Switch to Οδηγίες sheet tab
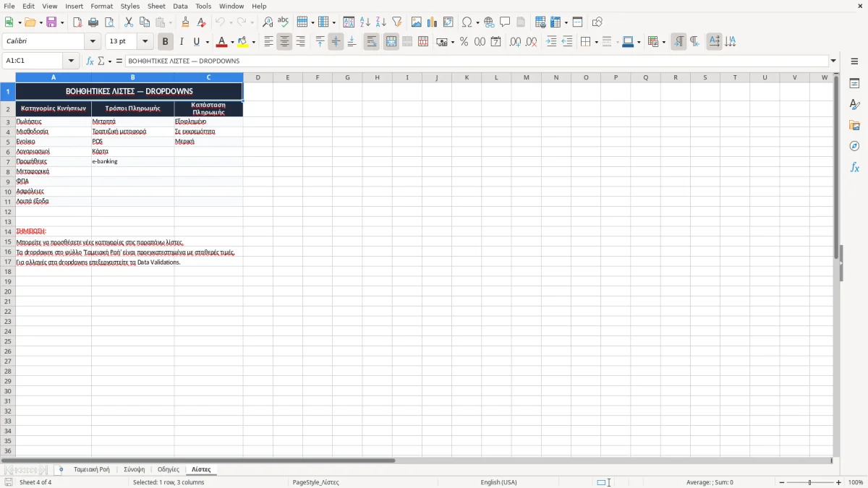The width and height of the screenshot is (868, 488). [169, 469]
